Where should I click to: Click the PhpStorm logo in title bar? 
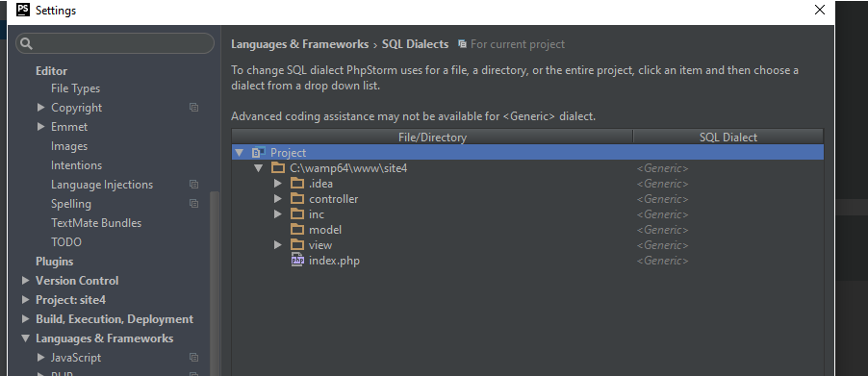(23, 10)
